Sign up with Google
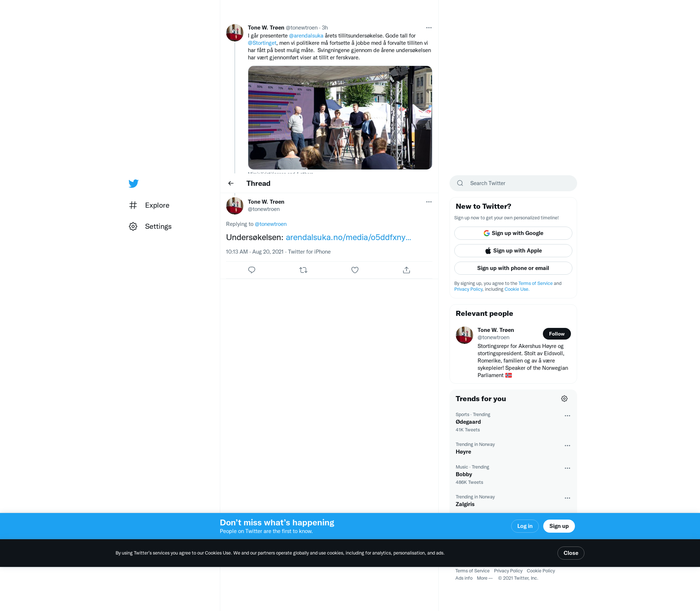Screen dimensions: 700x611 pos(513,233)
